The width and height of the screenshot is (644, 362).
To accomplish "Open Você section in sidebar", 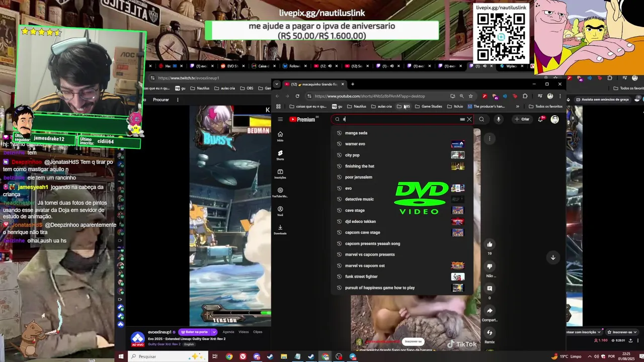I will (280, 211).
